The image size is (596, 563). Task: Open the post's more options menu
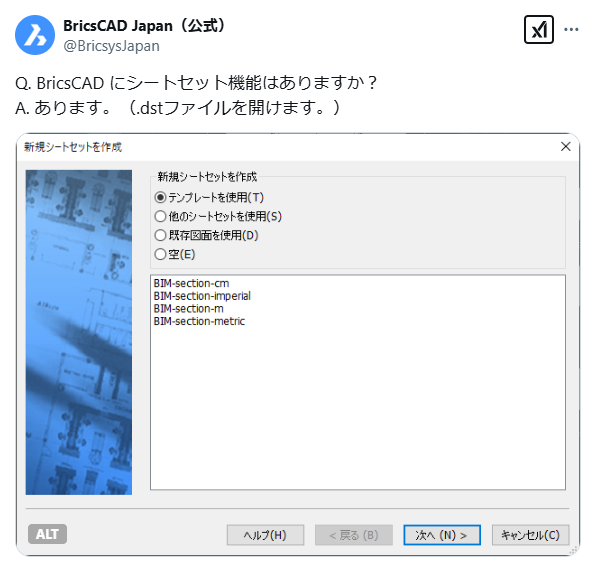pos(571,30)
